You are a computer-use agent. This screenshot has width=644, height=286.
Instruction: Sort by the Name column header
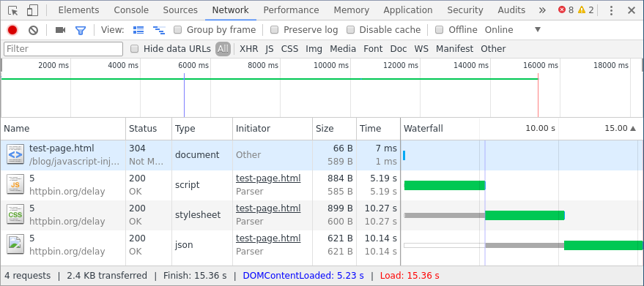tap(63, 129)
